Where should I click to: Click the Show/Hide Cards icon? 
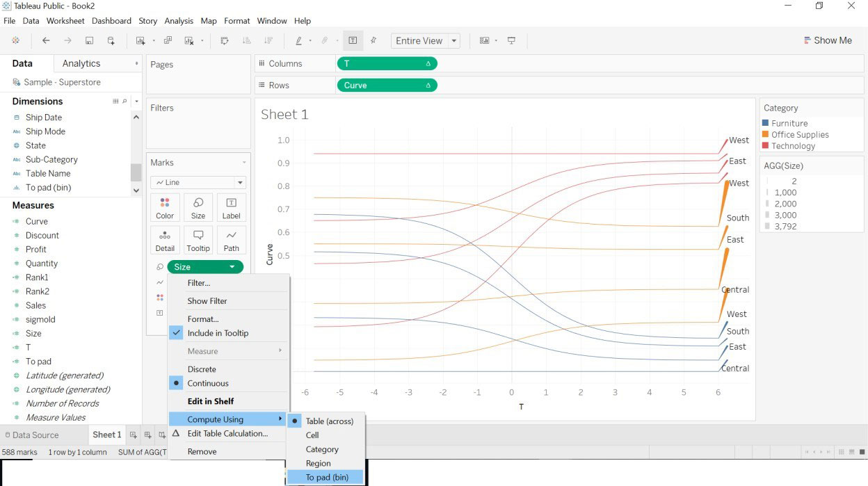(485, 40)
